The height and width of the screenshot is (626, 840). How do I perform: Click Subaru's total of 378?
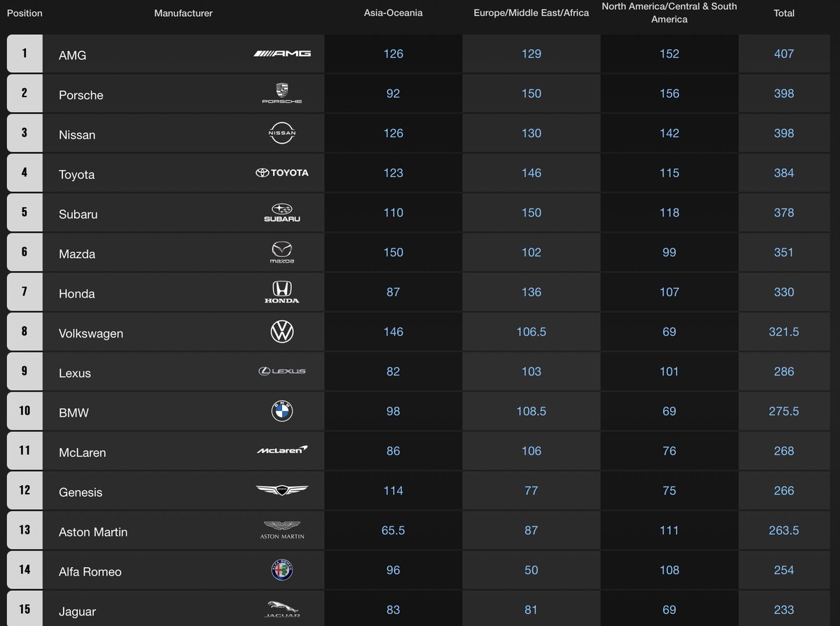point(784,212)
